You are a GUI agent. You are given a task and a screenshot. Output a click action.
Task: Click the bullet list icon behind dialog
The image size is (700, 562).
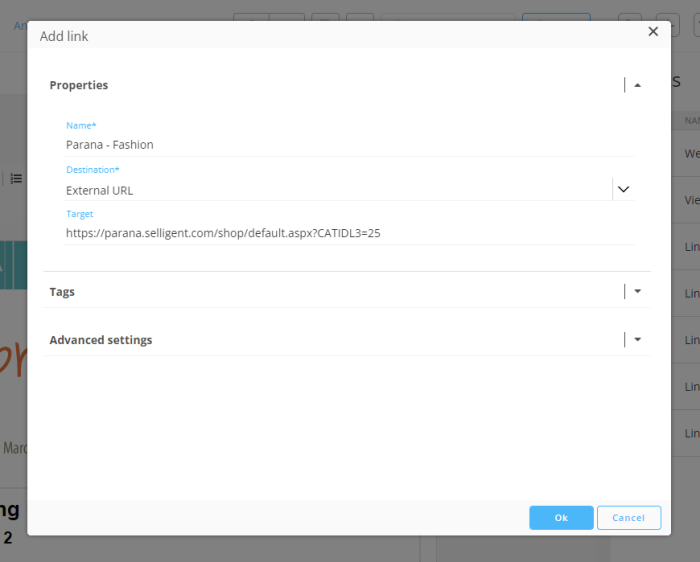click(16, 178)
